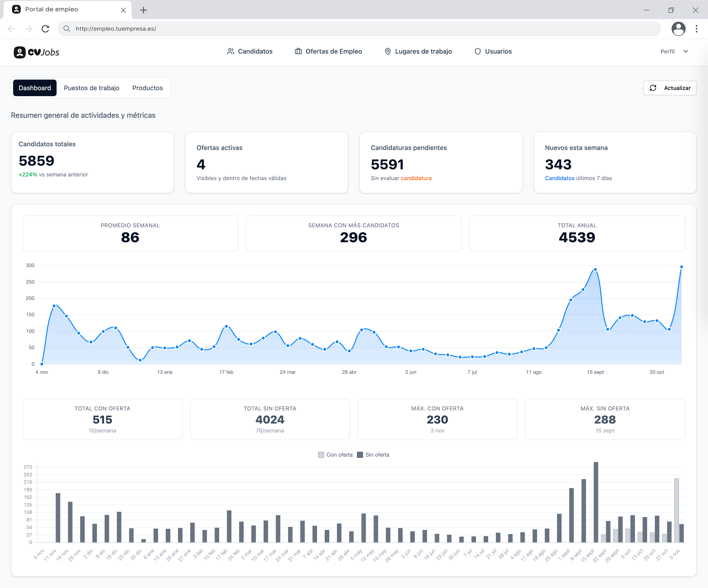
Task: Switch to the Puestos de trabajo tab
Action: point(92,88)
